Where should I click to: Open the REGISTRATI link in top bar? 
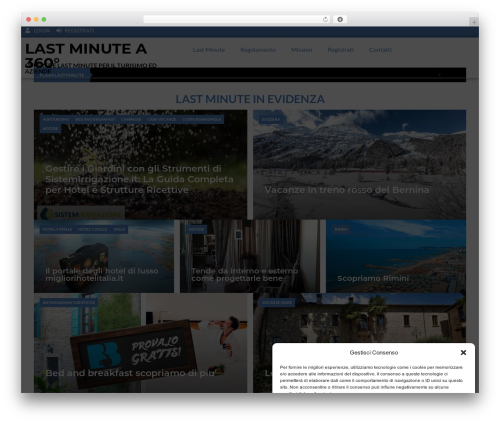79,31
